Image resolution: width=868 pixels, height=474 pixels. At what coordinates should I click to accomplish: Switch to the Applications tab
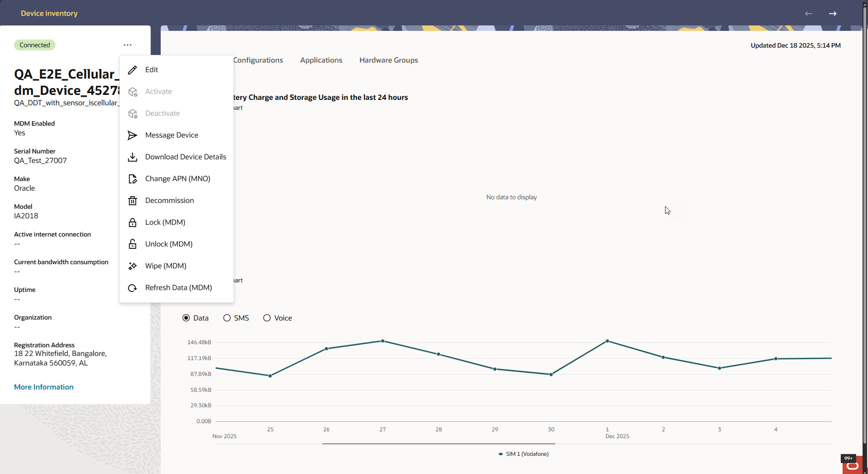coord(321,60)
